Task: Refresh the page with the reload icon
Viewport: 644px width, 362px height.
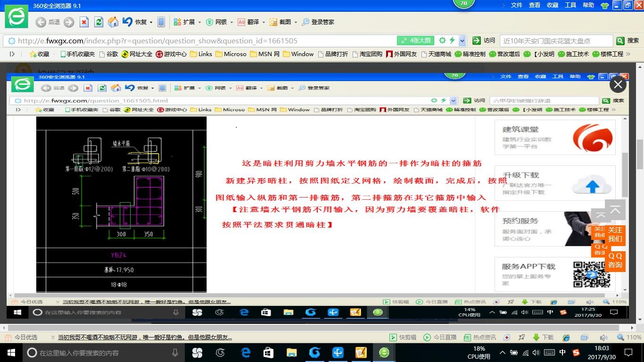Action: point(99,22)
